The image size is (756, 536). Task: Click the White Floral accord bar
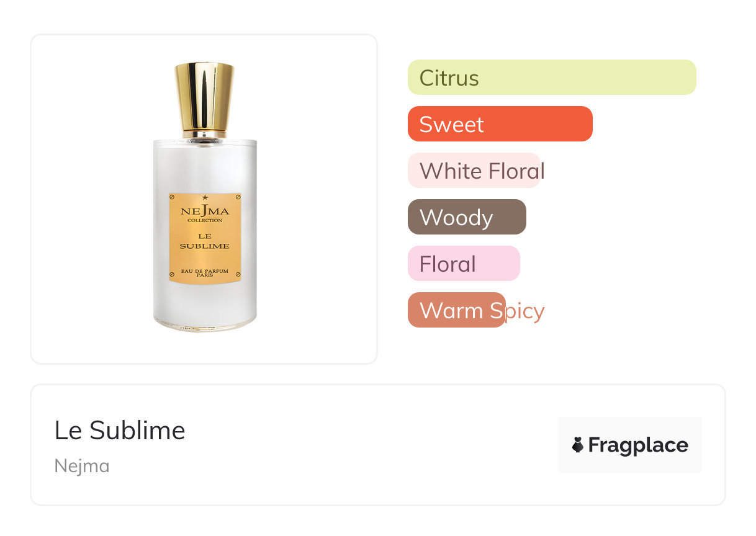coord(474,171)
